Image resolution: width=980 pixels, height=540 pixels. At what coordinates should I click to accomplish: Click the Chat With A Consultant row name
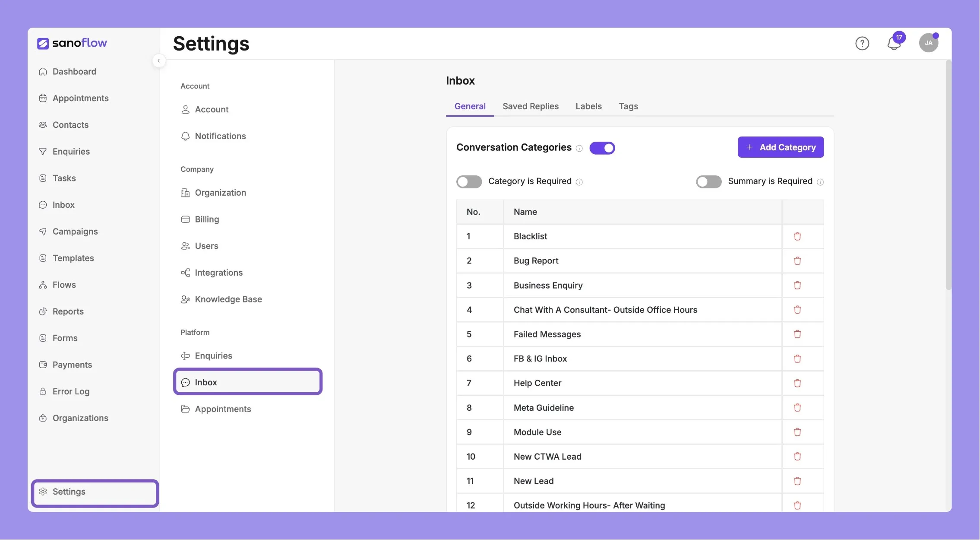(x=605, y=310)
